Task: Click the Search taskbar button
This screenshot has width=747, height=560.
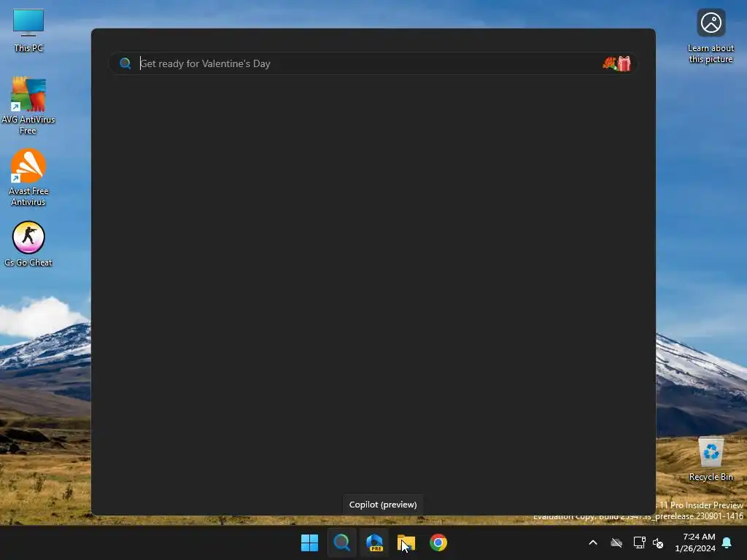Action: point(341,542)
